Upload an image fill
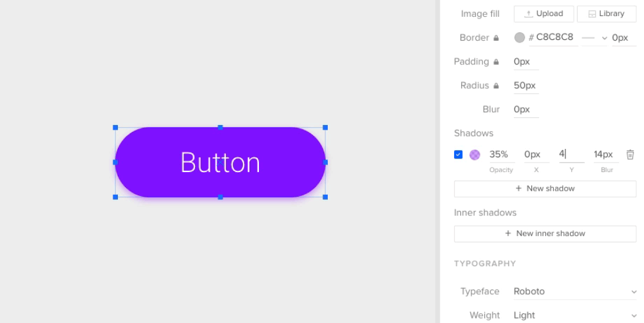This screenshot has height=323, width=644. [544, 14]
